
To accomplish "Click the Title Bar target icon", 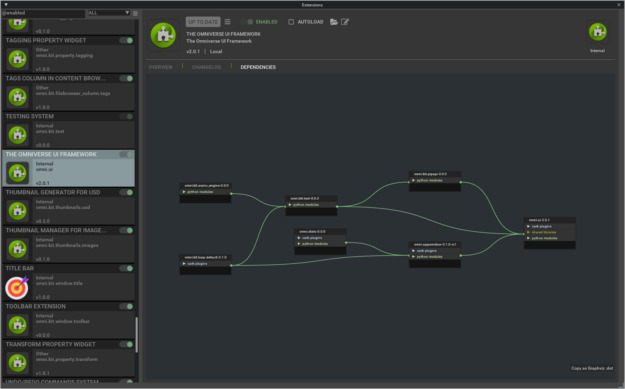I will [17, 287].
